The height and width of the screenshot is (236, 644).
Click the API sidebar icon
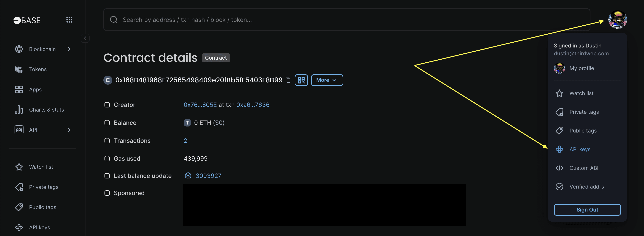(19, 129)
